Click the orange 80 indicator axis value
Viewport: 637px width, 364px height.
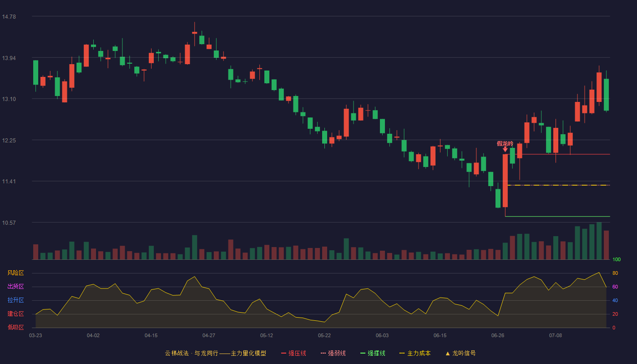(x=615, y=273)
